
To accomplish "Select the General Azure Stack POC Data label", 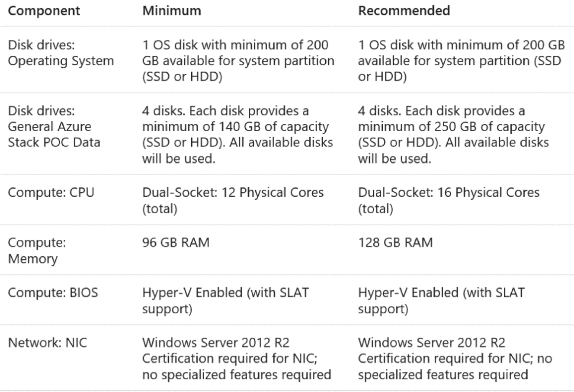I will 54,127.
